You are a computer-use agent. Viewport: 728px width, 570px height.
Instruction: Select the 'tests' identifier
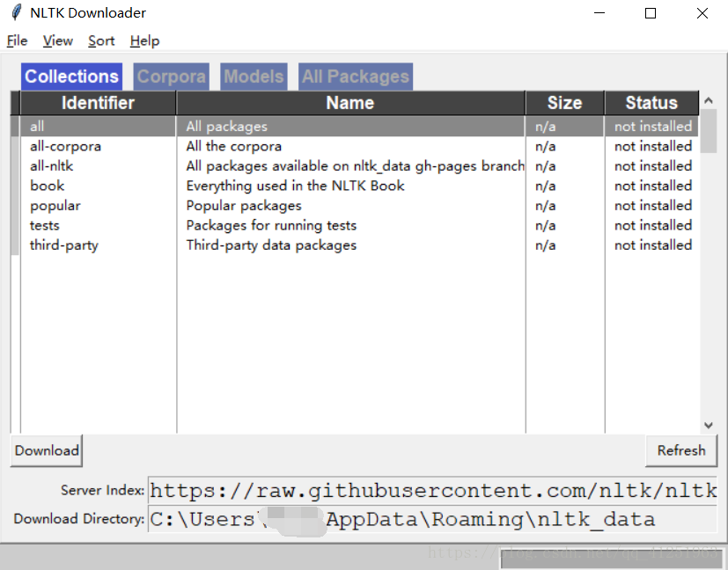click(x=45, y=225)
